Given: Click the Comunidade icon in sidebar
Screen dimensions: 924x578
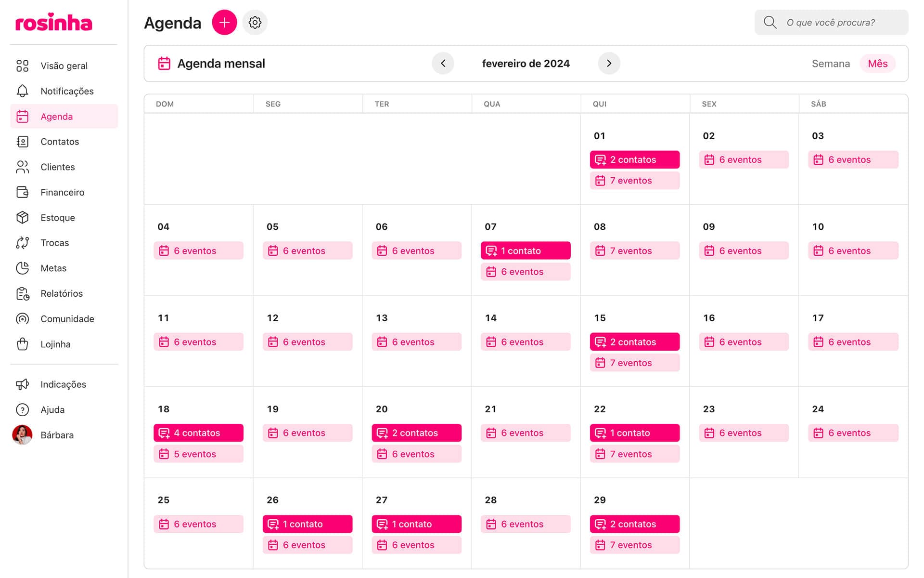Looking at the screenshot, I should (x=23, y=319).
